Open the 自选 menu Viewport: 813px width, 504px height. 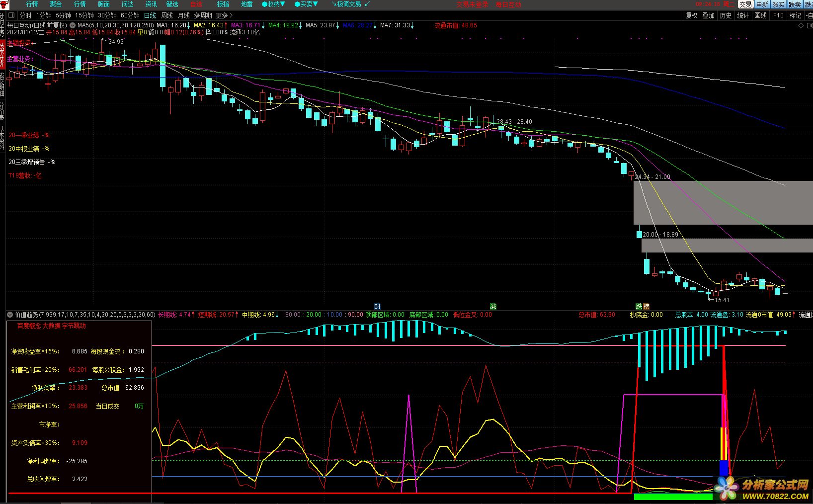196,4
